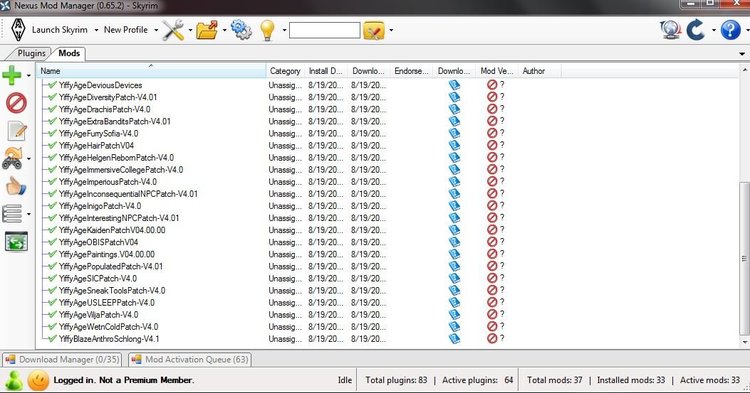The width and height of the screenshot is (750, 393).
Task: Click the orange smiley face status icon
Action: click(38, 381)
